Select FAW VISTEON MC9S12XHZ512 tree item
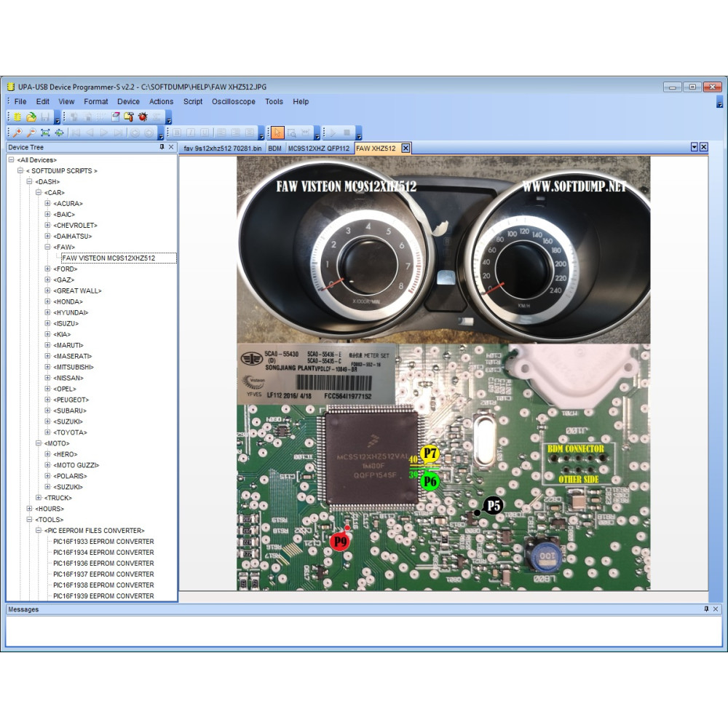The height and width of the screenshot is (728, 728). [x=108, y=258]
